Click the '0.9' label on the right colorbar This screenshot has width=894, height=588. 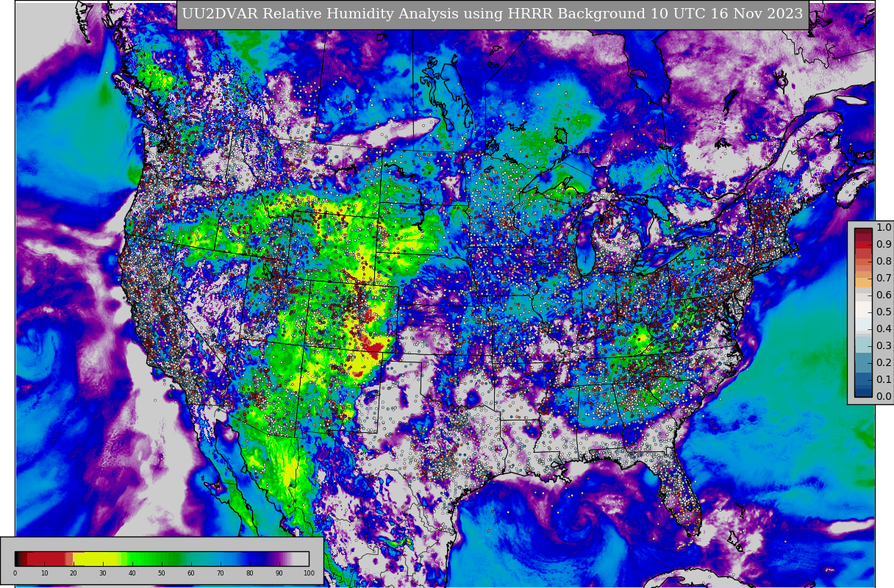tap(884, 245)
